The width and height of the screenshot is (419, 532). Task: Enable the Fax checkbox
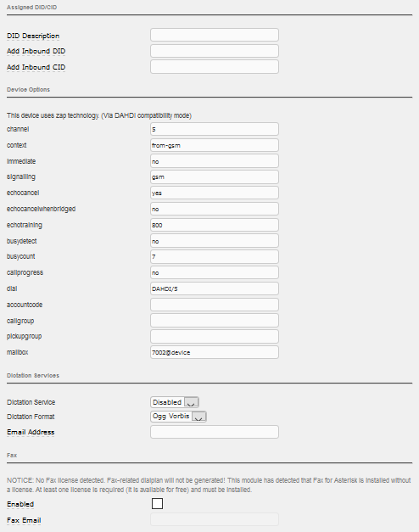coord(157,503)
